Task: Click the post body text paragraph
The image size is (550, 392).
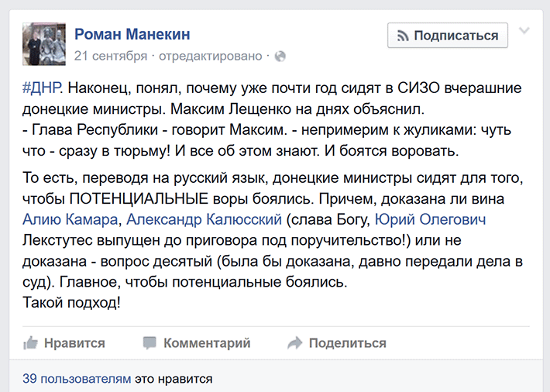Action: 273,194
